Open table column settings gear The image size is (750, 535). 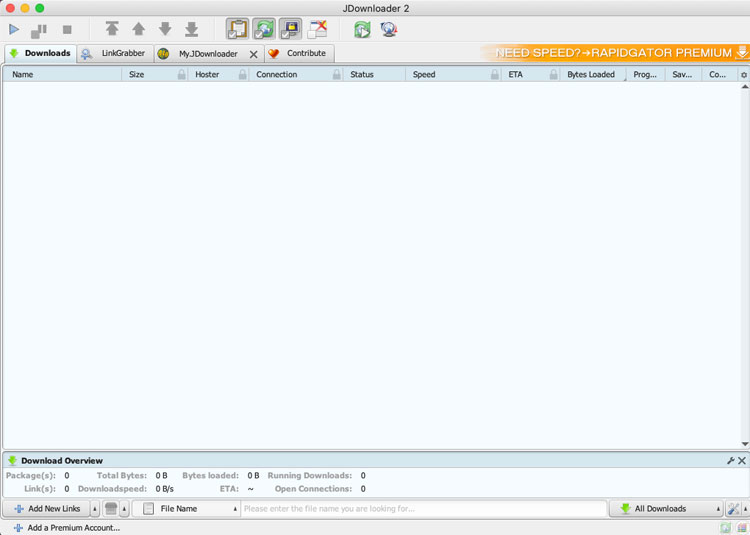point(744,75)
